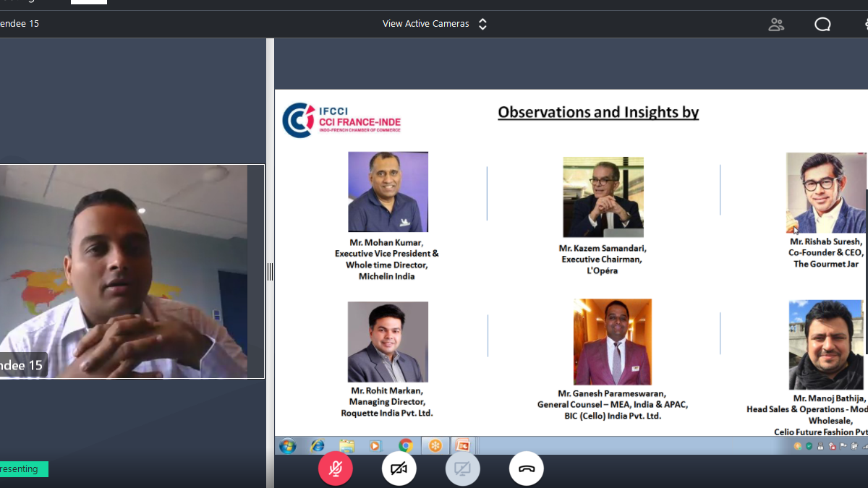
Task: Open the file explorer folder on taskbar
Action: 346,445
